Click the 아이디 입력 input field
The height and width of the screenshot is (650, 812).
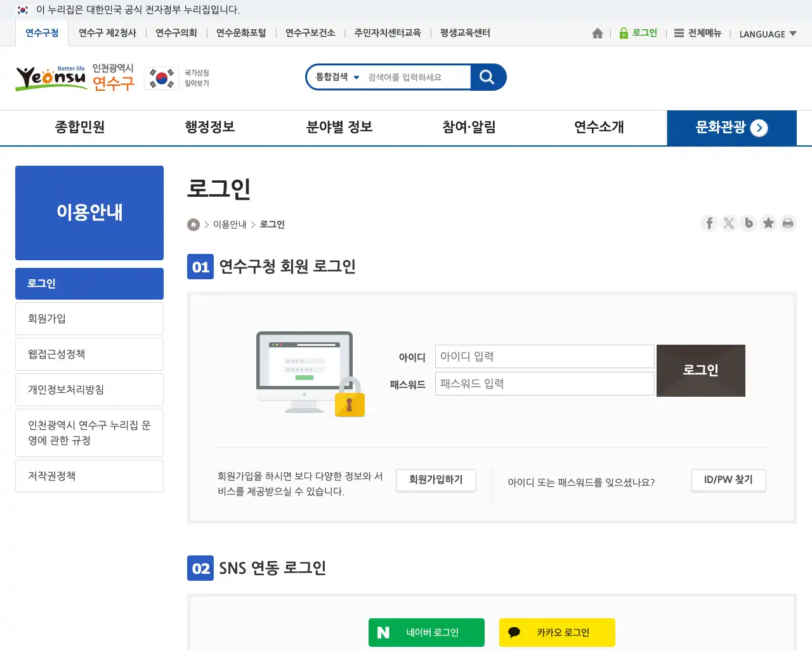(x=544, y=357)
